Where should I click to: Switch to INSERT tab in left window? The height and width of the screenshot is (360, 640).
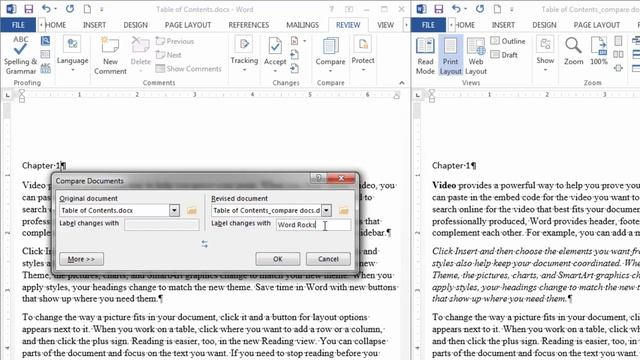tap(94, 25)
